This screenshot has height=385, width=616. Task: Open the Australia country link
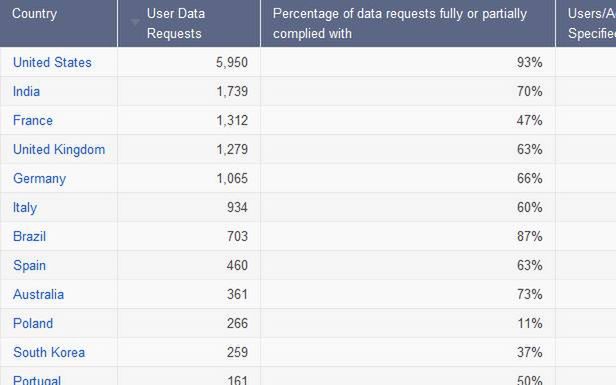38,295
